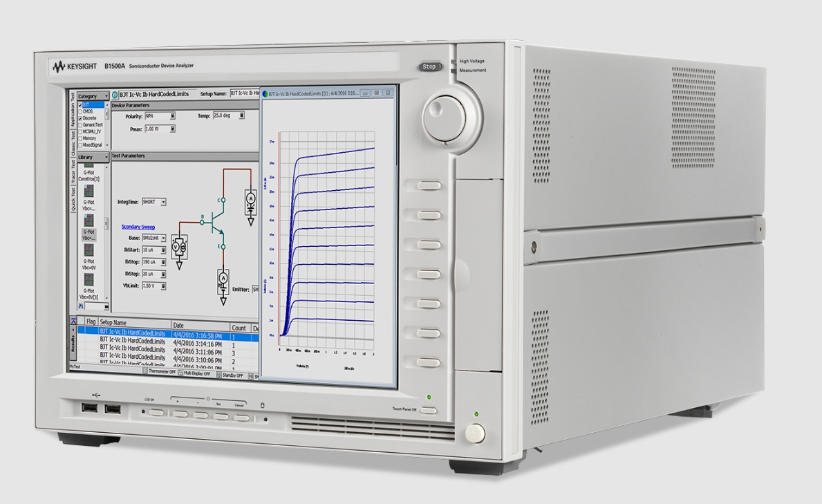This screenshot has height=504, width=822.
Task: Open the IntegTime SHORT dropdown
Action: (163, 202)
